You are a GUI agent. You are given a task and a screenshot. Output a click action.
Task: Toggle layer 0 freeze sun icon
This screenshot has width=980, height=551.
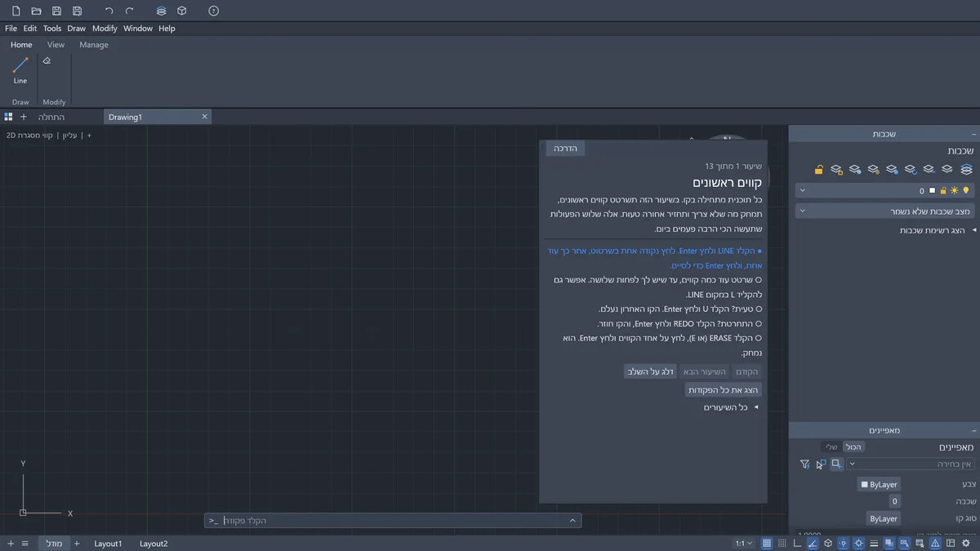(954, 190)
